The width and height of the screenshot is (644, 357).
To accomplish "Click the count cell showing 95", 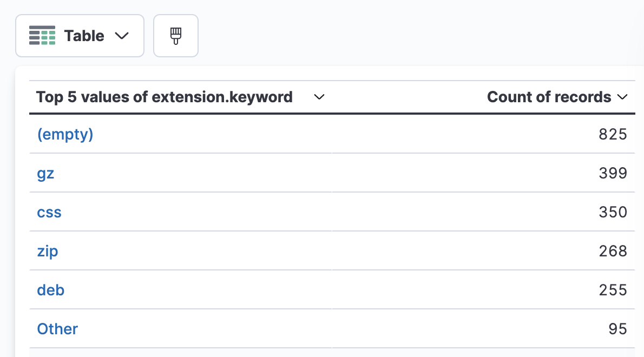I will (618, 328).
